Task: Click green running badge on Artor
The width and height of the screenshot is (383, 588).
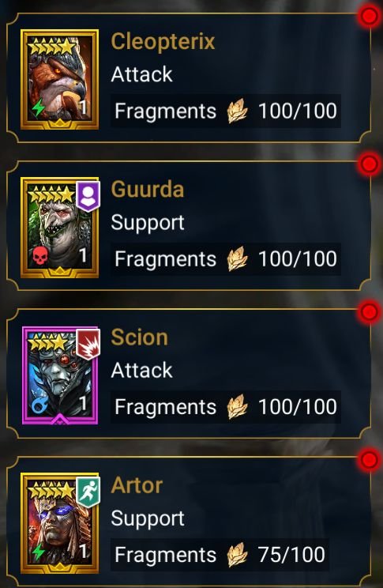Action: tap(88, 492)
